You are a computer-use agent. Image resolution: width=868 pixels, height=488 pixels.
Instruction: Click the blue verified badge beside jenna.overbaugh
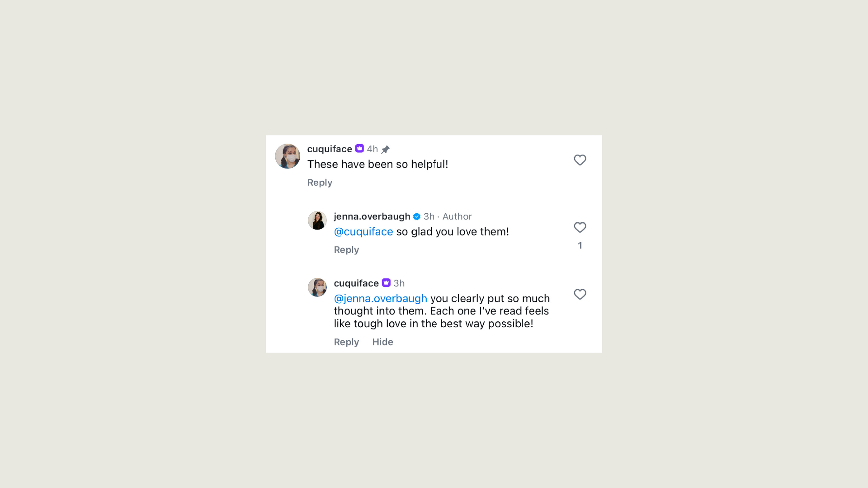(417, 216)
